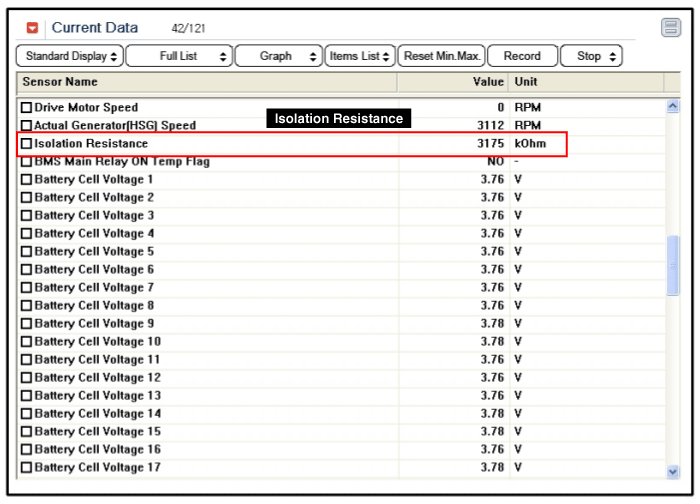Click the red collapse icon beside Current Data
700x504 pixels.
point(32,28)
